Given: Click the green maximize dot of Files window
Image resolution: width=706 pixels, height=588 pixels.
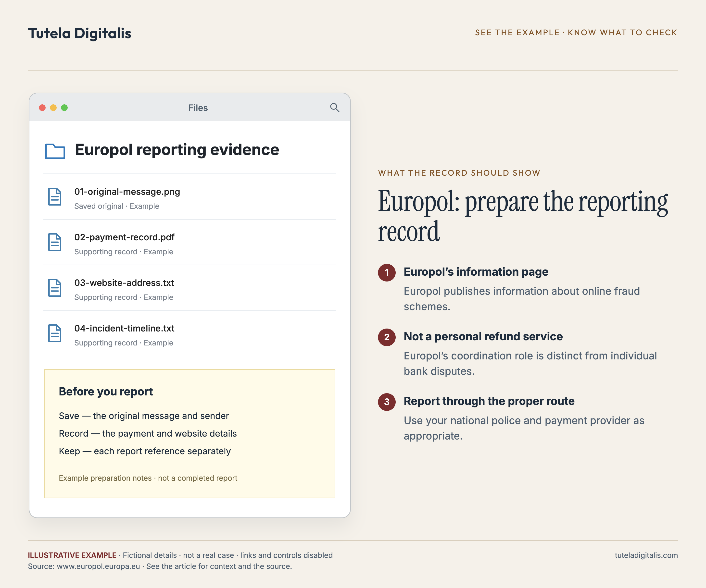Looking at the screenshot, I should (64, 108).
